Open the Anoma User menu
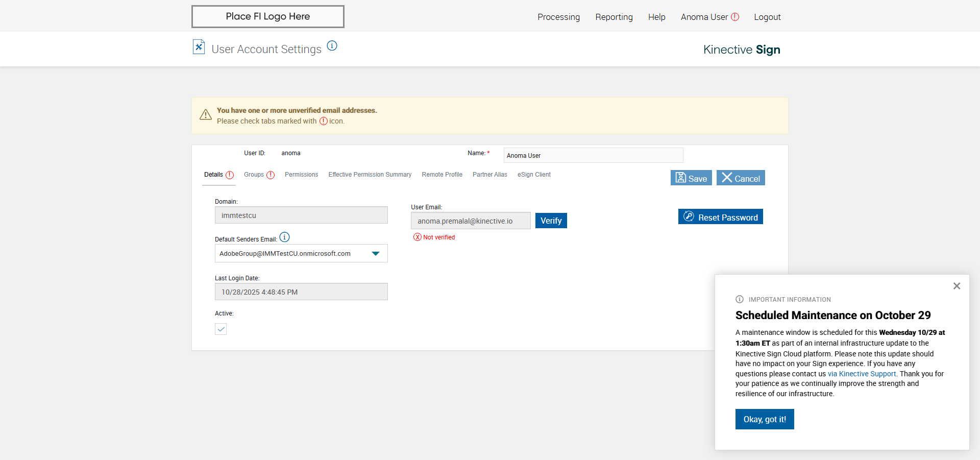980x460 pixels. click(704, 17)
